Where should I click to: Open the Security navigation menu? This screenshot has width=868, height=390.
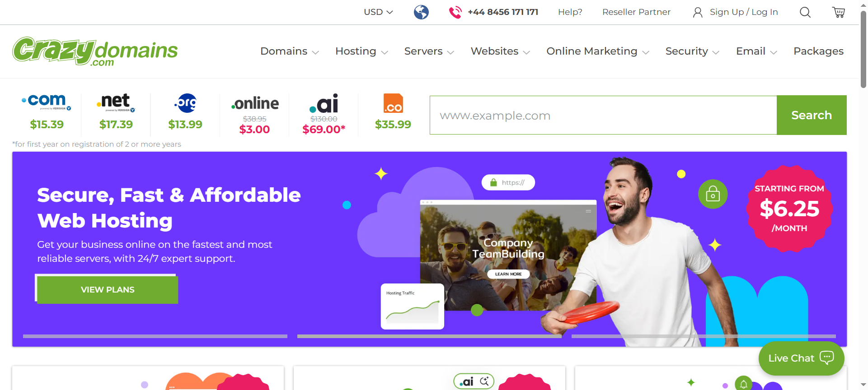click(692, 51)
